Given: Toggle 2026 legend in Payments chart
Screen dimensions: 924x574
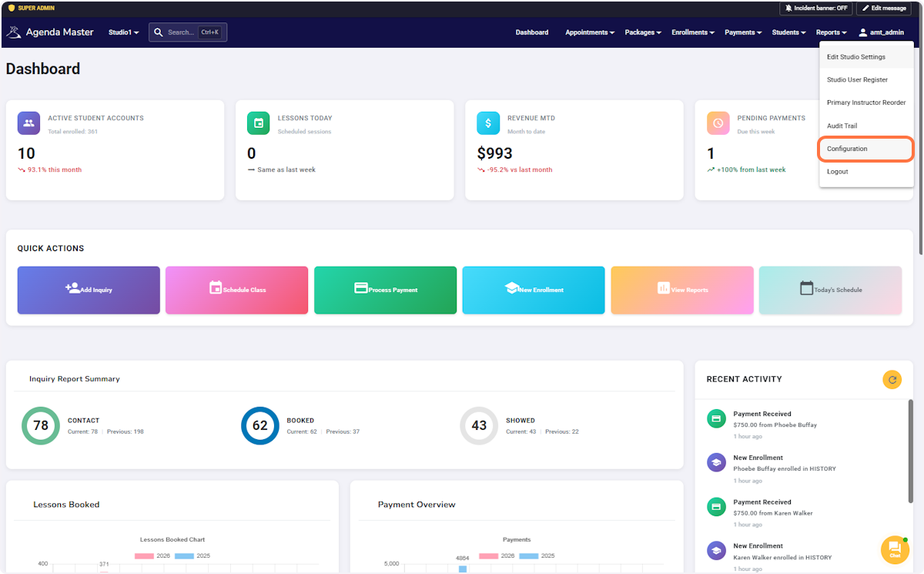Looking at the screenshot, I should coord(497,556).
